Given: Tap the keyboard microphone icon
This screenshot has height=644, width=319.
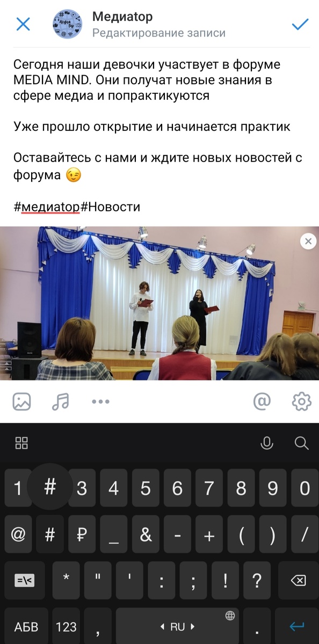Looking at the screenshot, I should (267, 443).
